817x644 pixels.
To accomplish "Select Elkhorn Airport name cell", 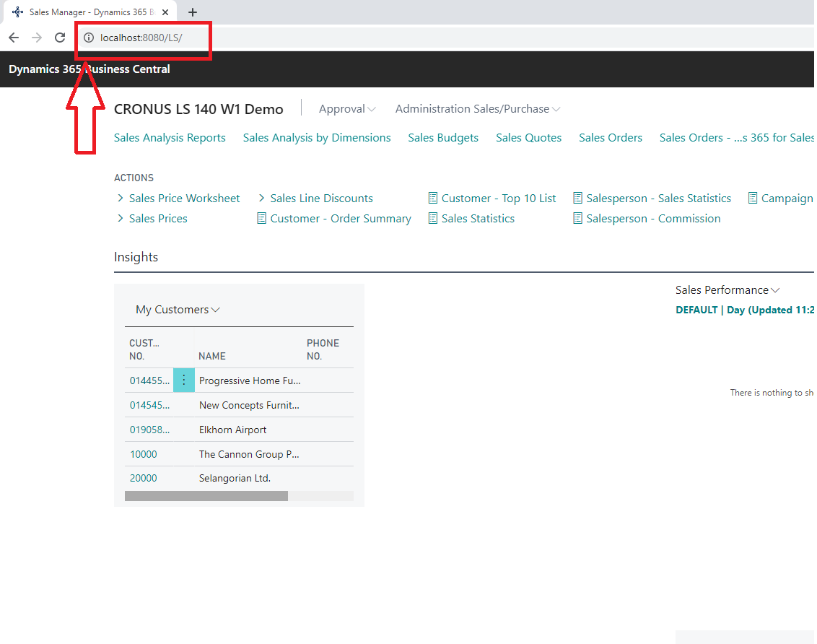I will click(x=232, y=430).
